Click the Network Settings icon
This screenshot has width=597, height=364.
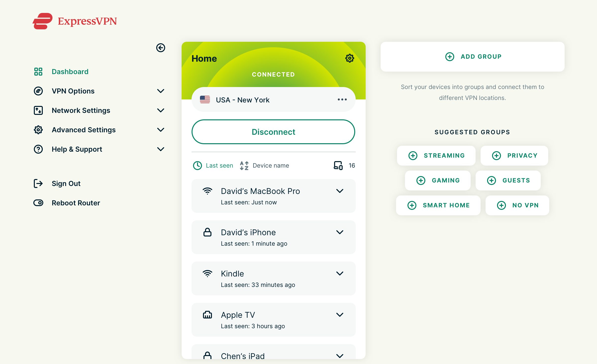tap(38, 110)
